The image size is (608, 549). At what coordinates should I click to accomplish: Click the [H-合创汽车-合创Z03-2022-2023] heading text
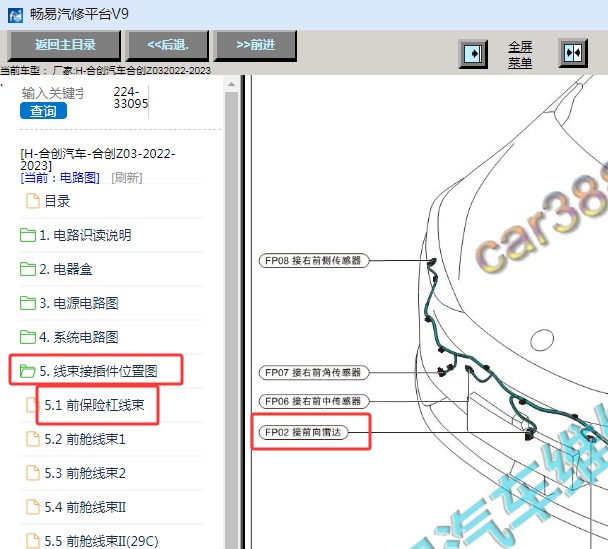point(98,159)
